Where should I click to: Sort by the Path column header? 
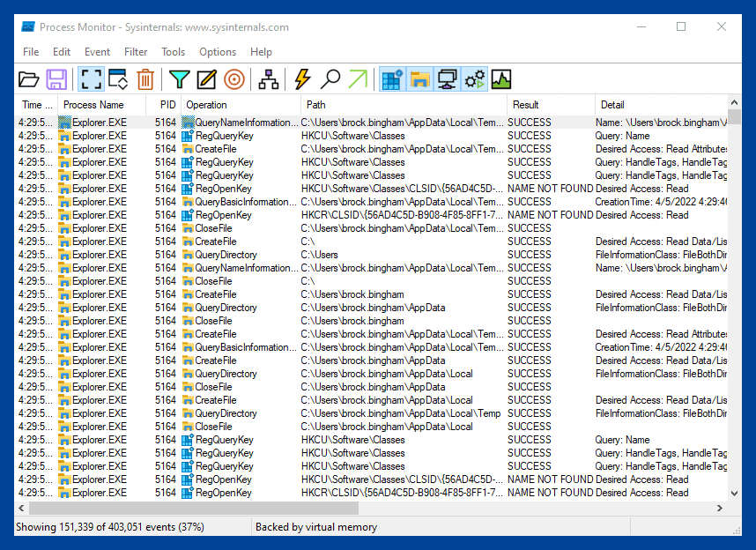click(404, 105)
